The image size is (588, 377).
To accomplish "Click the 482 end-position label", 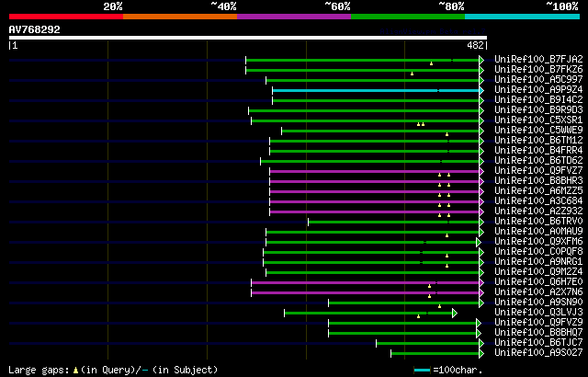I will pyautogui.click(x=476, y=45).
